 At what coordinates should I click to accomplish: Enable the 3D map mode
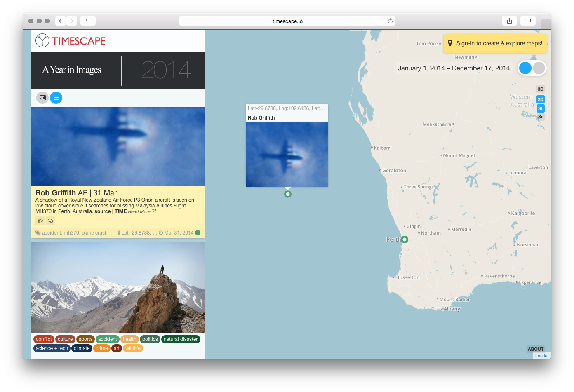pyautogui.click(x=540, y=89)
